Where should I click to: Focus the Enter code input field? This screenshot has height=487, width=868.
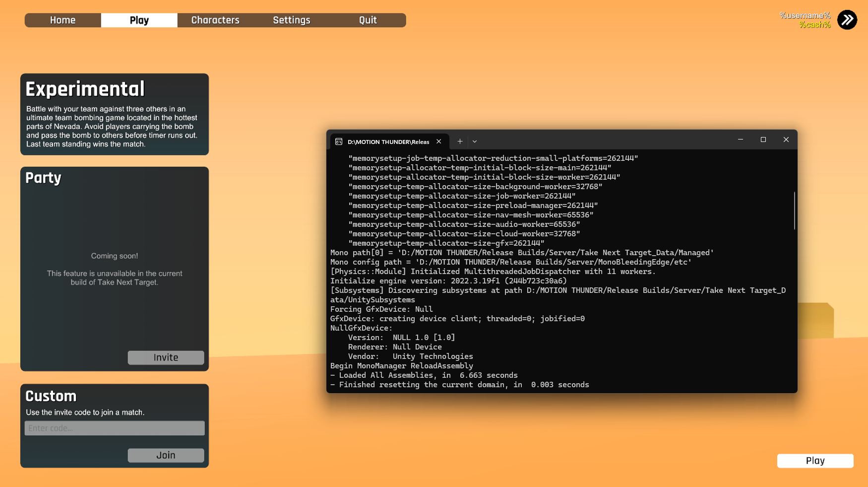click(115, 428)
